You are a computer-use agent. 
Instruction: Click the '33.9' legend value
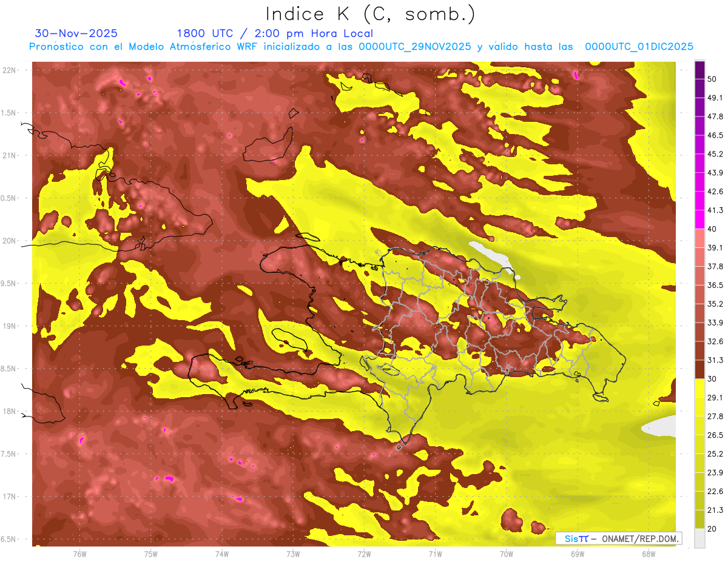(x=715, y=323)
